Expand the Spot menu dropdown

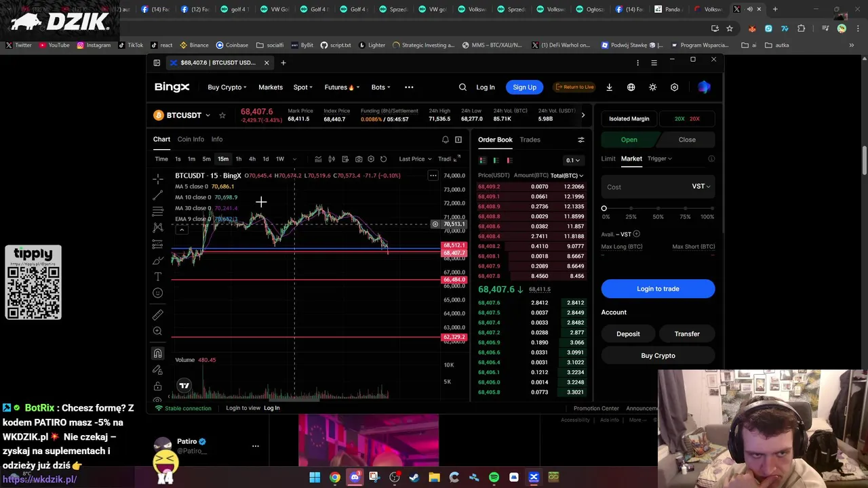[x=303, y=87]
